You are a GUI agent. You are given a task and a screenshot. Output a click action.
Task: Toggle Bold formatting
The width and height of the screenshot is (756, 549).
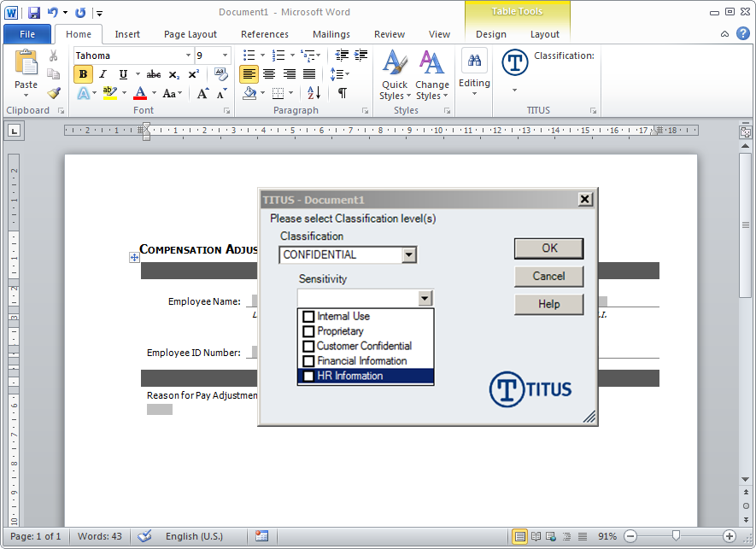tap(83, 74)
